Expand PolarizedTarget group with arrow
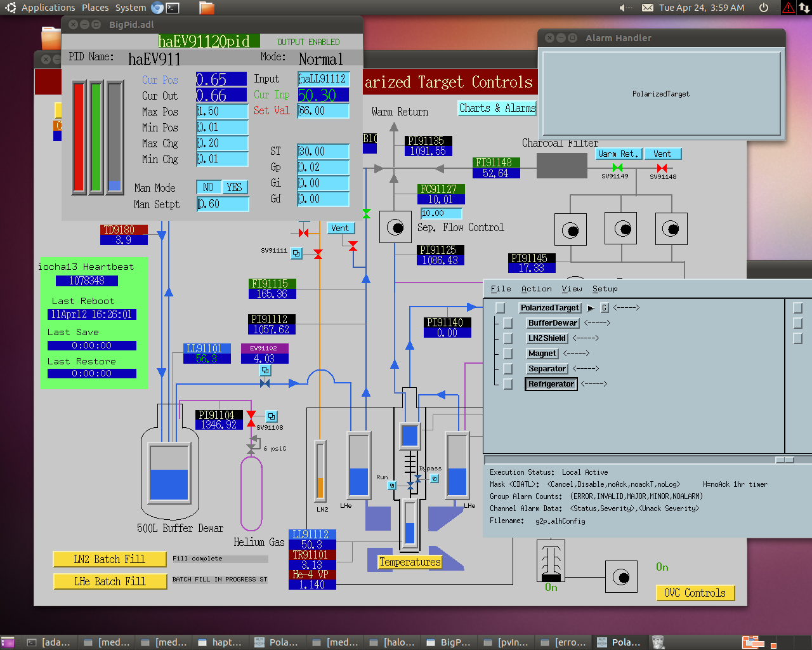The height and width of the screenshot is (650, 812). pyautogui.click(x=591, y=308)
